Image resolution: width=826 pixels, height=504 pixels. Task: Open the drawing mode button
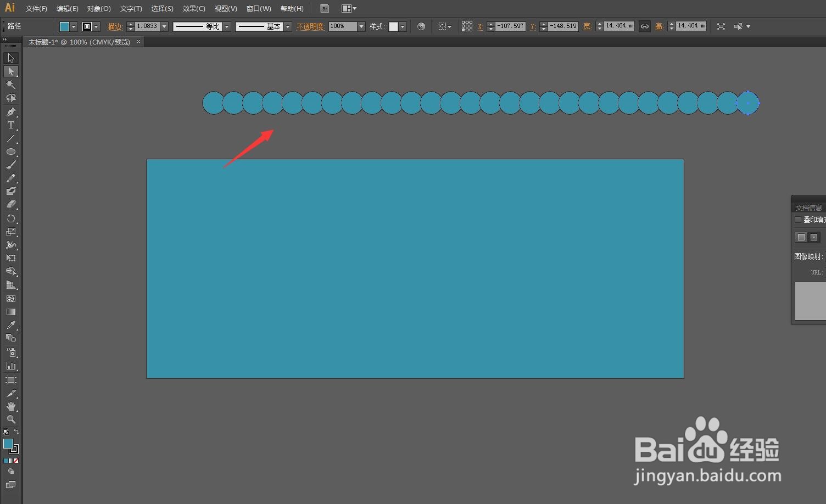[x=11, y=472]
